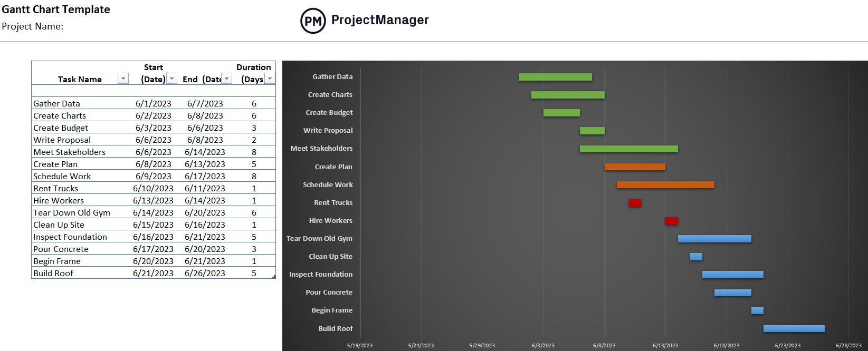Select the 6/1/2023 start date cell
Screen dimensions: 868x351
tap(153, 103)
